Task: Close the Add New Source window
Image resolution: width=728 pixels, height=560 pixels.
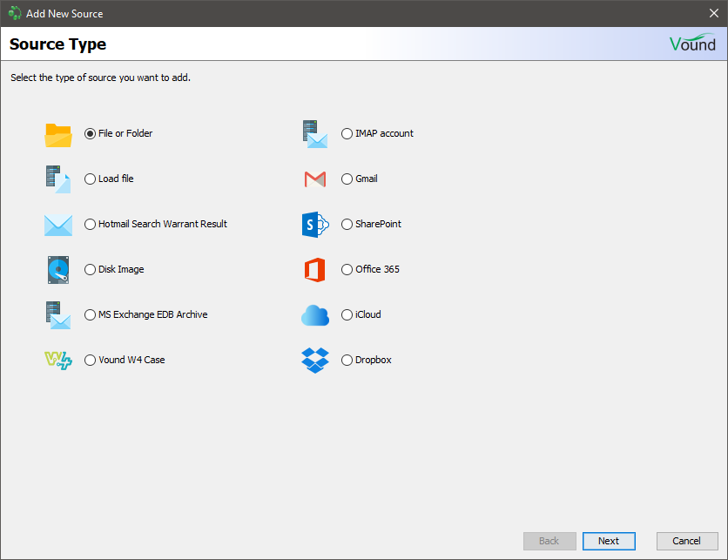Action: click(x=713, y=13)
